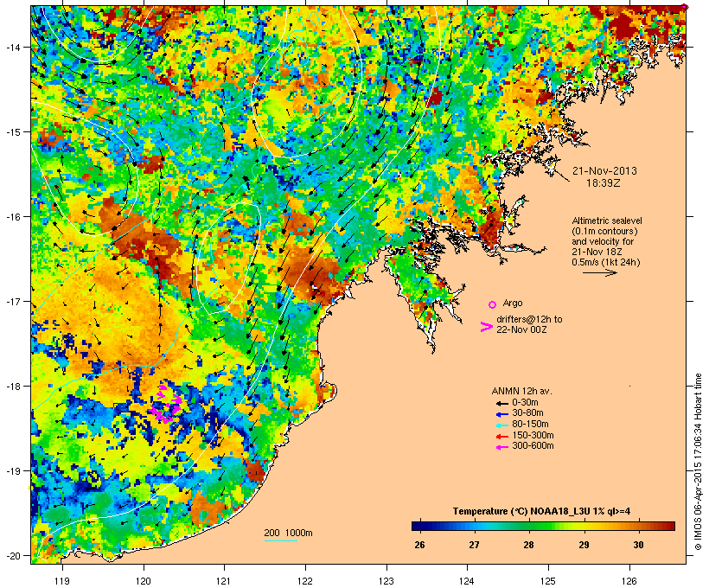Click the dark blue end of temperature colorbar

tap(416, 526)
